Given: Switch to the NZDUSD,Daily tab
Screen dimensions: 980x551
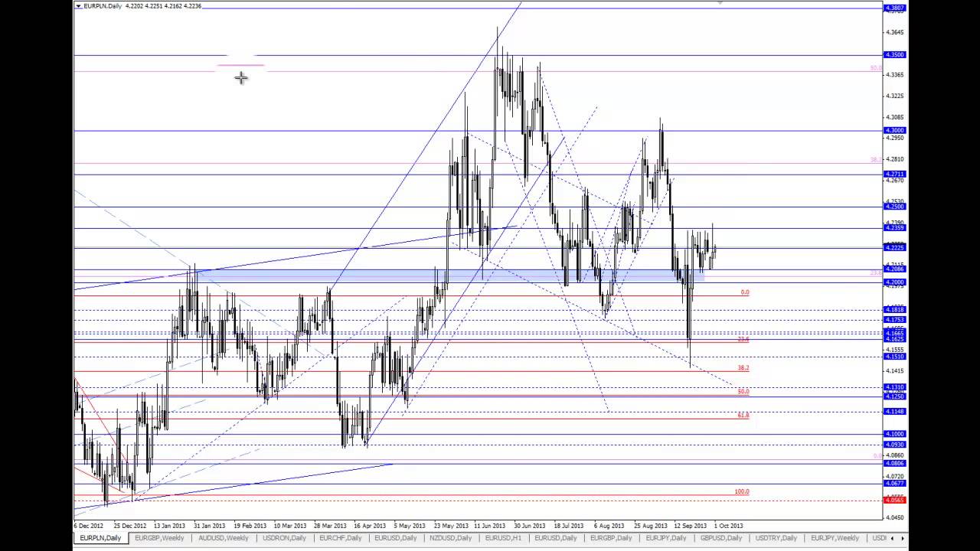Looking at the screenshot, I should click(450, 538).
